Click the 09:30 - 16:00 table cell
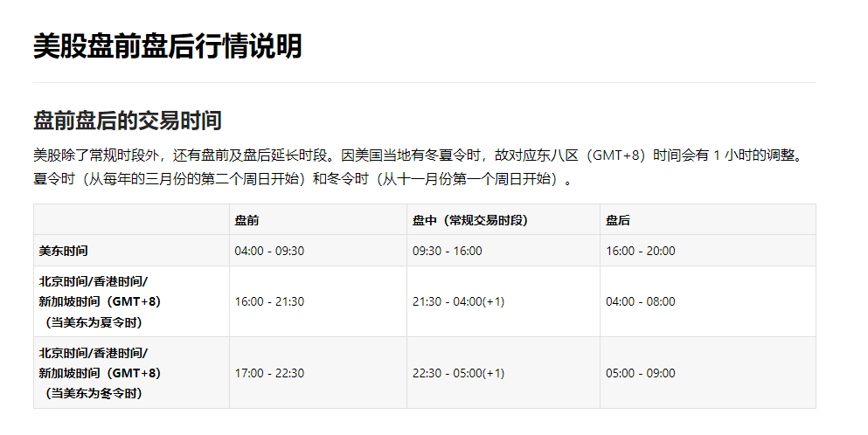Screen dimensions: 868x435 pos(447,251)
